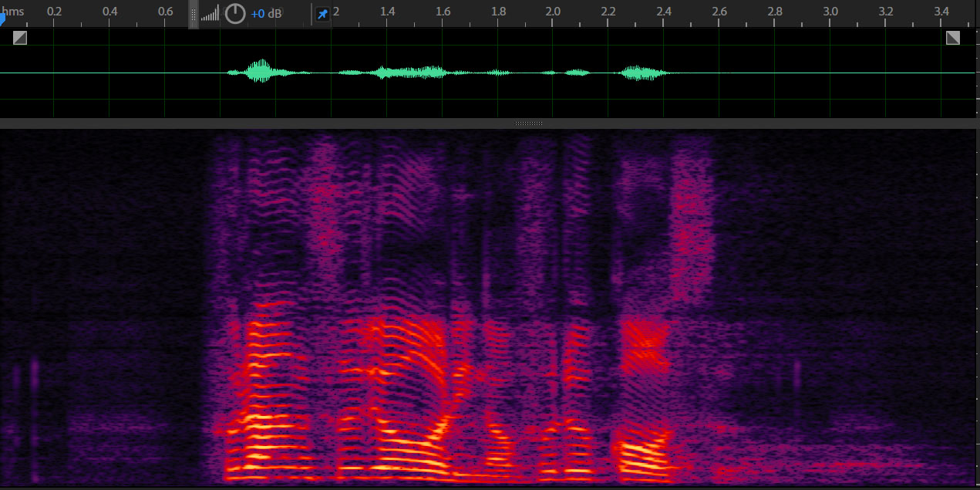
Task: Click the volume level bars icon
Action: [210, 14]
